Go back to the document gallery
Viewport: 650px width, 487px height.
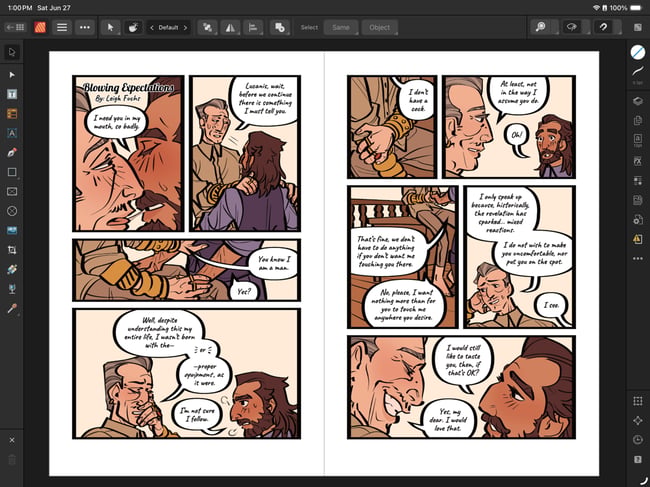(15, 27)
